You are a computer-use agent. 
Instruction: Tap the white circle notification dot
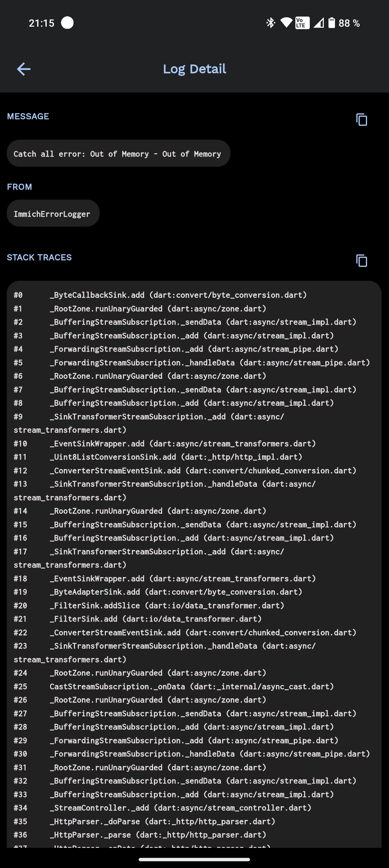coord(67,23)
